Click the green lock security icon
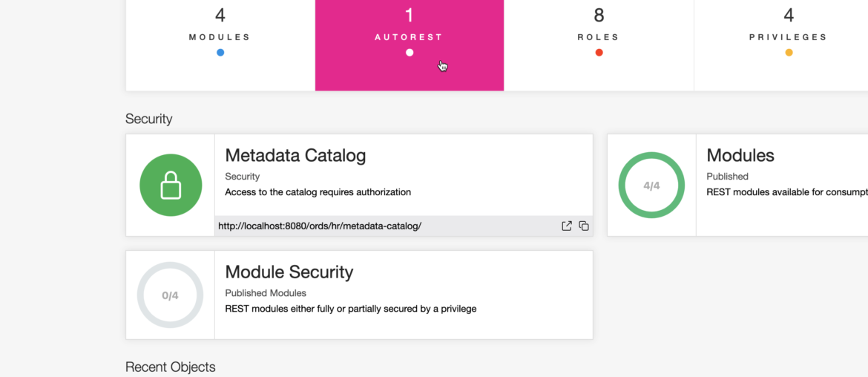The image size is (868, 377). click(171, 185)
